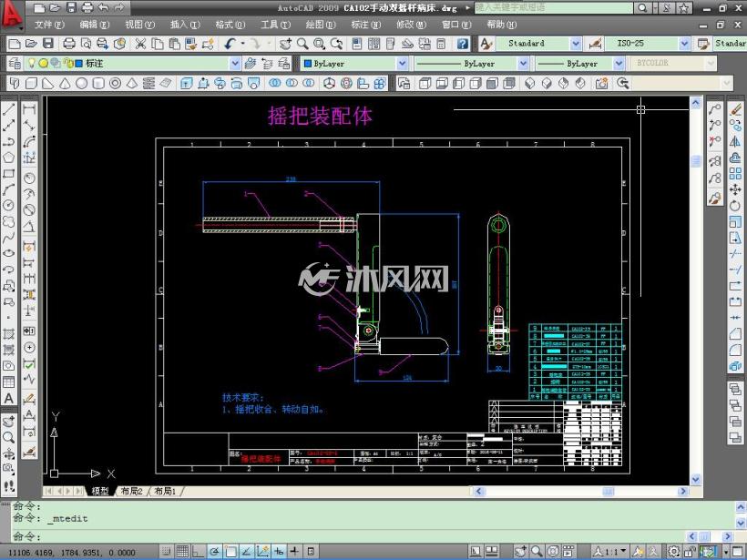Toggle Ortho mode in status bar
This screenshot has height=560, width=747.
(x=199, y=552)
